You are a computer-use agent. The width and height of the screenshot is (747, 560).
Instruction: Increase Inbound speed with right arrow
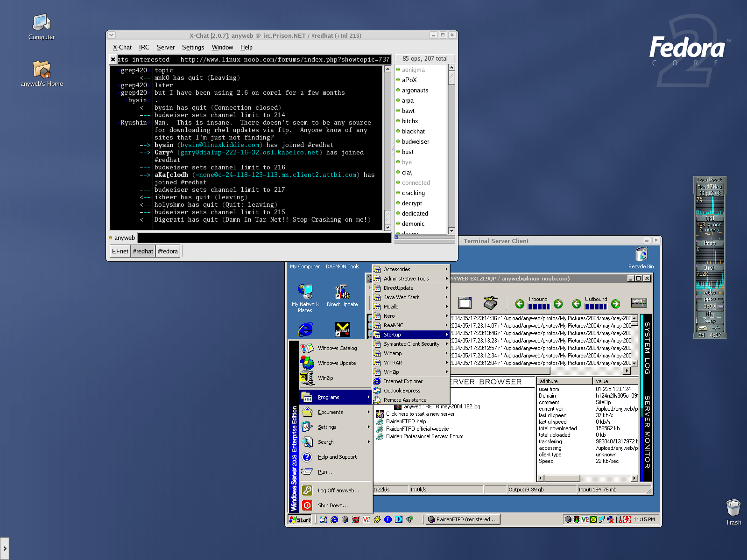pyautogui.click(x=558, y=304)
